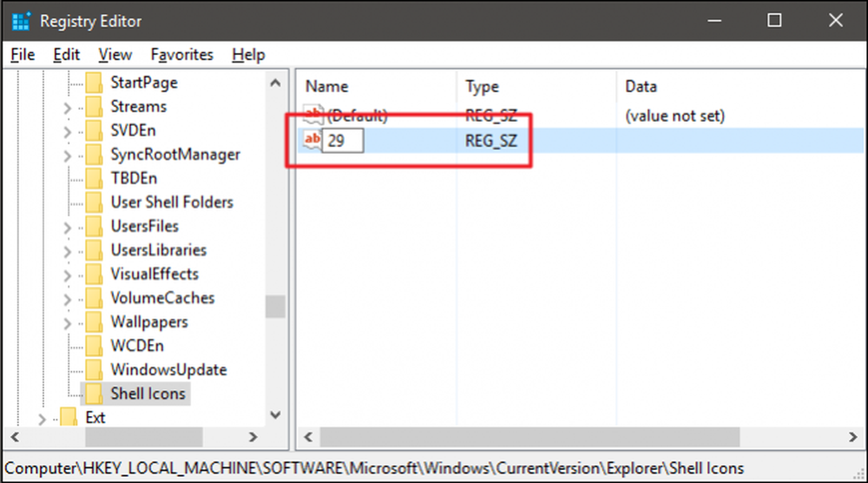This screenshot has height=483, width=868.
Task: Click the tree pane scroll left arrow
Action: [x=15, y=437]
